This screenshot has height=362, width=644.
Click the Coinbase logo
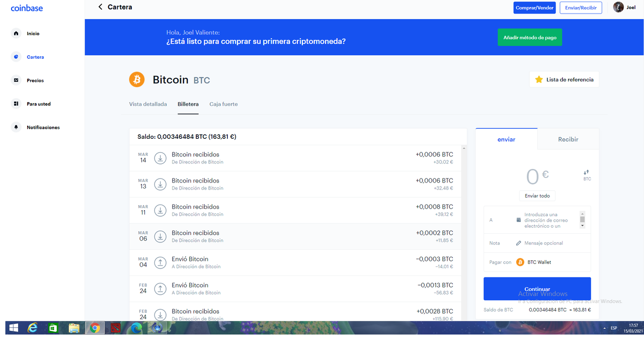pyautogui.click(x=27, y=8)
